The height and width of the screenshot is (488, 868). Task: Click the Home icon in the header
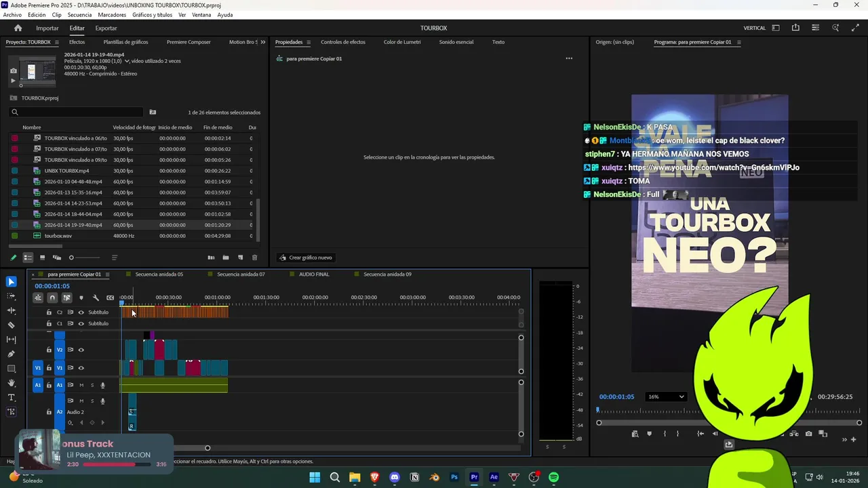18,28
